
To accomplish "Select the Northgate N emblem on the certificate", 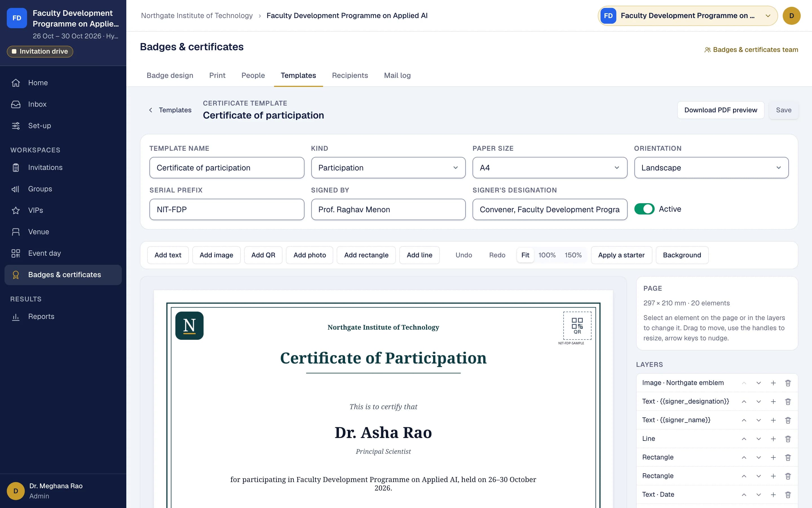I will [x=189, y=326].
